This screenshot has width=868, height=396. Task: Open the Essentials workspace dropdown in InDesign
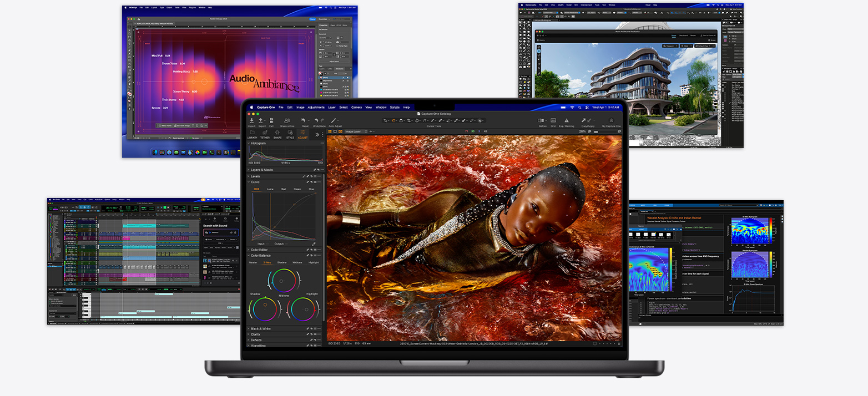324,19
